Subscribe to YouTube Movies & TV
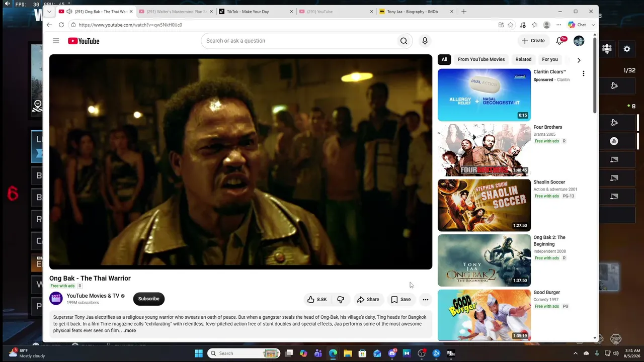The width and height of the screenshot is (644, 362). (148, 299)
